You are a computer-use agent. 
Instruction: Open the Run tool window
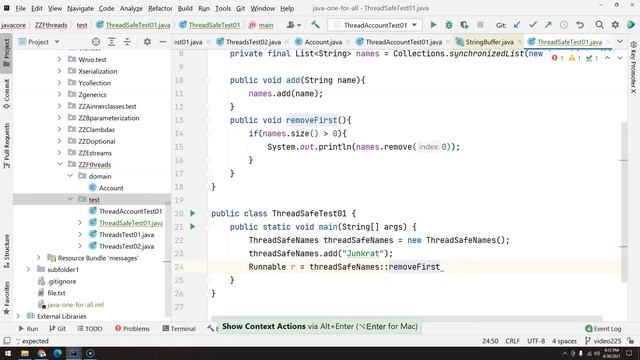click(x=28, y=329)
